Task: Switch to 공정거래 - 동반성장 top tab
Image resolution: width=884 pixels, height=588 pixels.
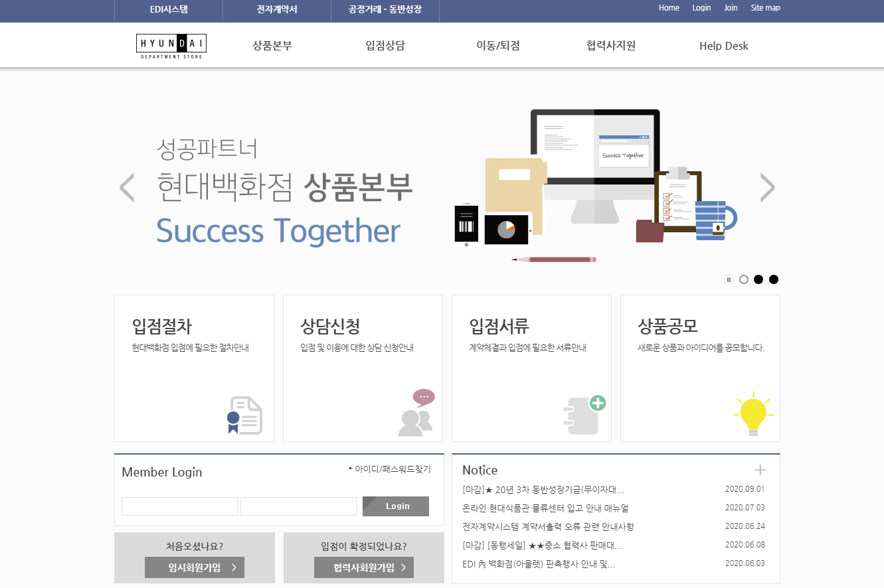Action: pyautogui.click(x=385, y=9)
